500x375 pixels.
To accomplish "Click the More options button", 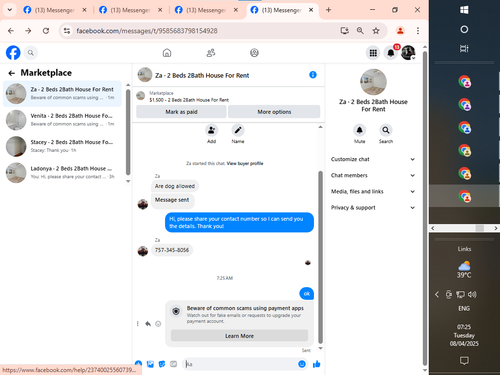I will [274, 112].
